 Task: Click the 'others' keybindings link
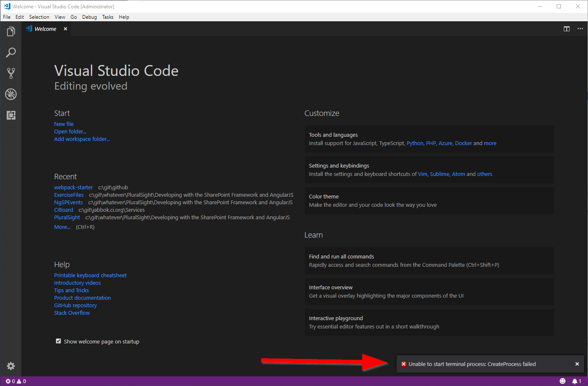click(x=485, y=174)
